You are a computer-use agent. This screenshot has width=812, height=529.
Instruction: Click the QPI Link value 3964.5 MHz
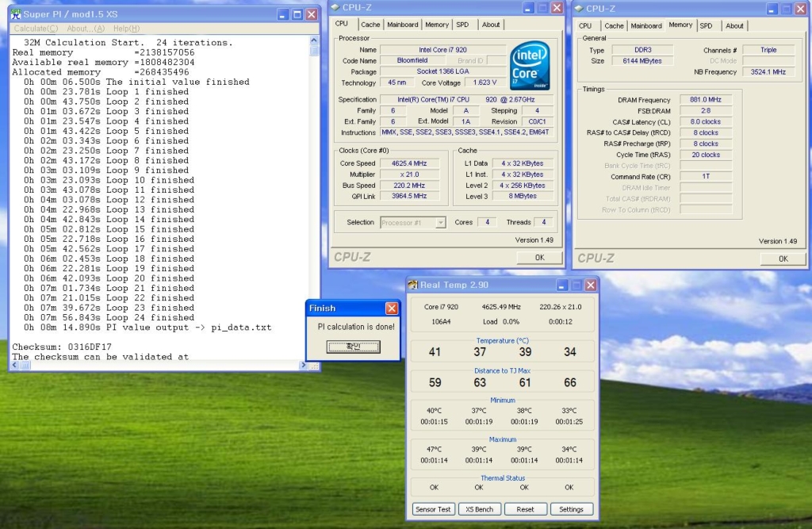coord(408,196)
